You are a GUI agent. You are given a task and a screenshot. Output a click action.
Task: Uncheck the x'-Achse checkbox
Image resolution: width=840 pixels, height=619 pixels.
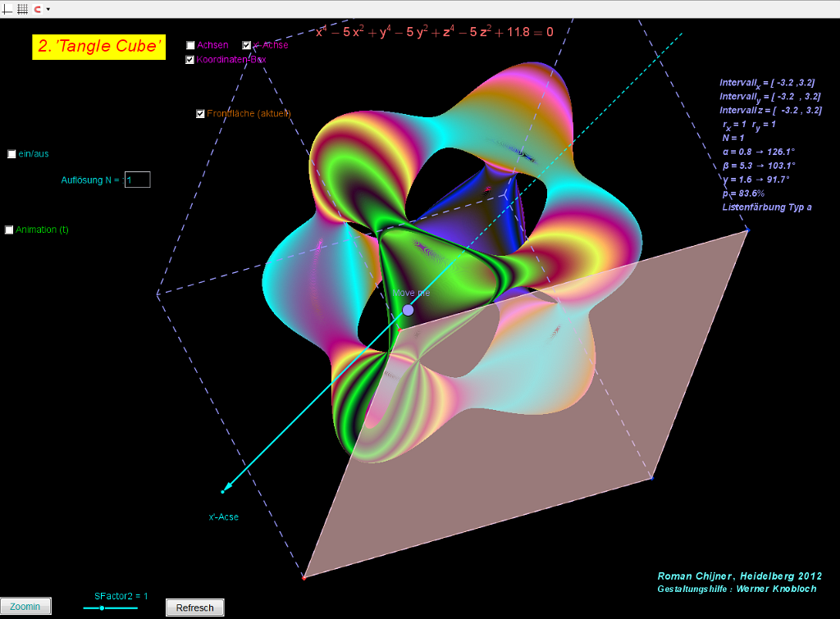point(247,45)
